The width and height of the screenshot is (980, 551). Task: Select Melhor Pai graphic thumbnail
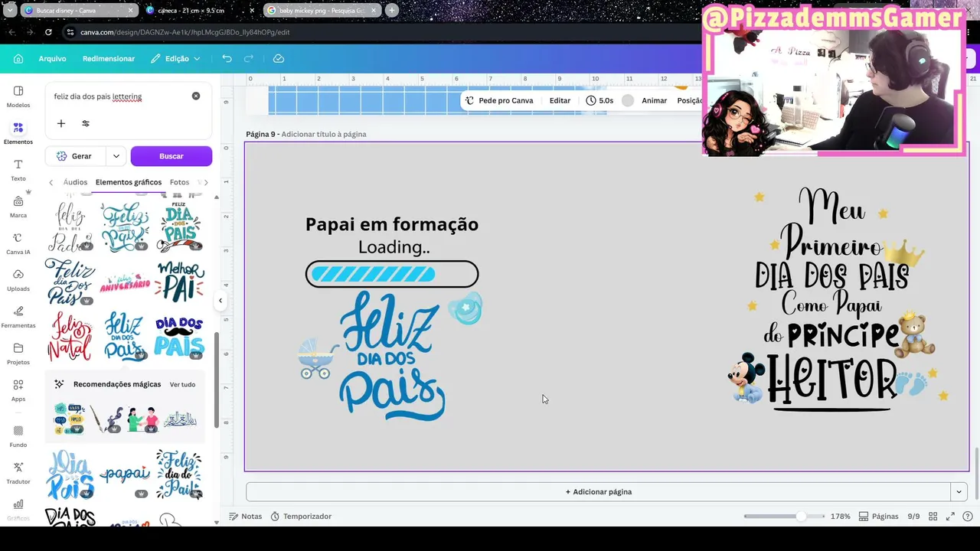coord(180,281)
